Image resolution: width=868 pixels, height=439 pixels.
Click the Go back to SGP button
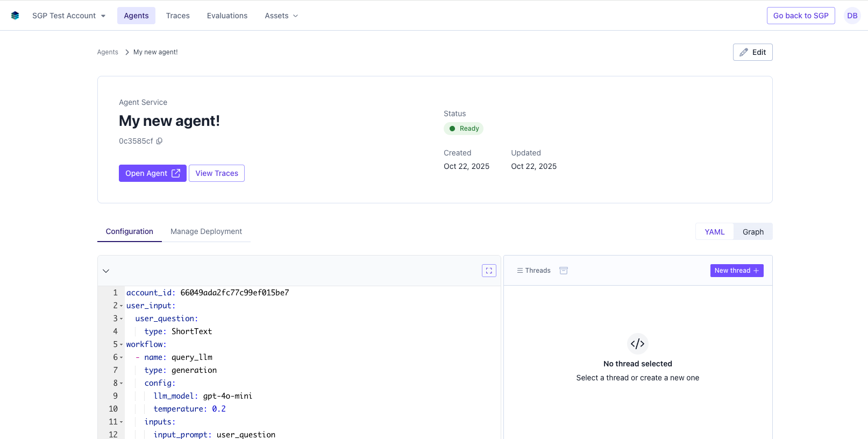[801, 16]
